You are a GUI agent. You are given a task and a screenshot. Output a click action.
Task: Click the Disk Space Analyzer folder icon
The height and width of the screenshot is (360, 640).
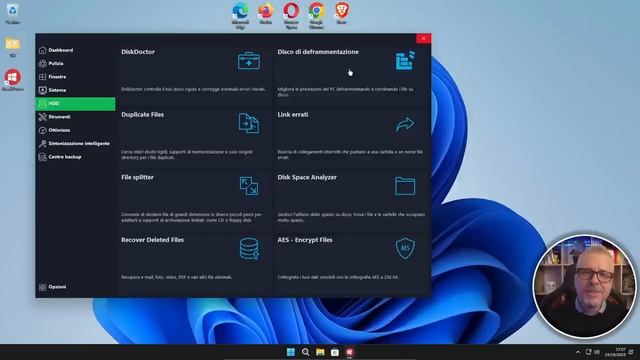point(405,186)
